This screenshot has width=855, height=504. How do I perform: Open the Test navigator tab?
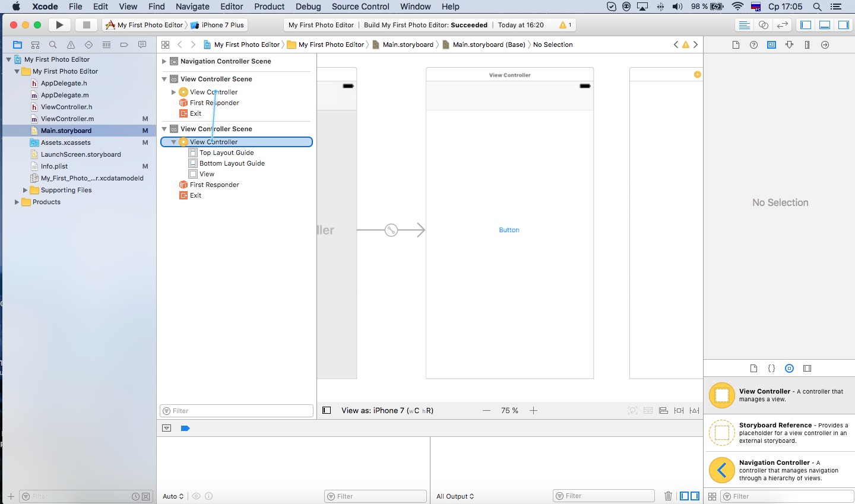click(x=88, y=45)
